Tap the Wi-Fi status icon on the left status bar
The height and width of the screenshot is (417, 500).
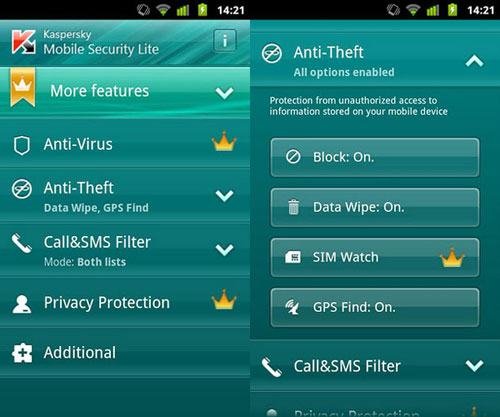(163, 10)
